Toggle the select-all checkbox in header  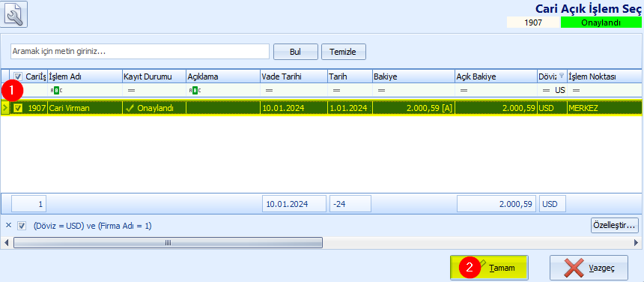point(18,76)
